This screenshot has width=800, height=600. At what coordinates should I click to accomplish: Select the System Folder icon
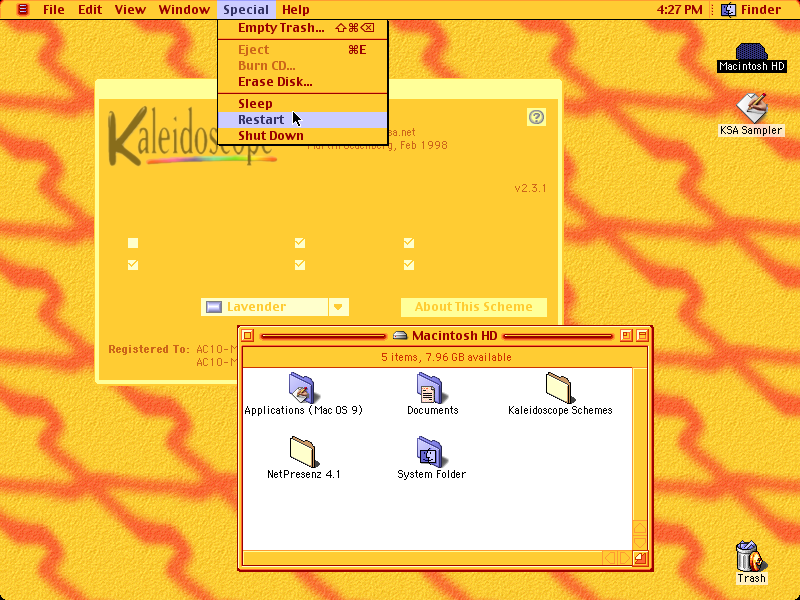[x=430, y=452]
